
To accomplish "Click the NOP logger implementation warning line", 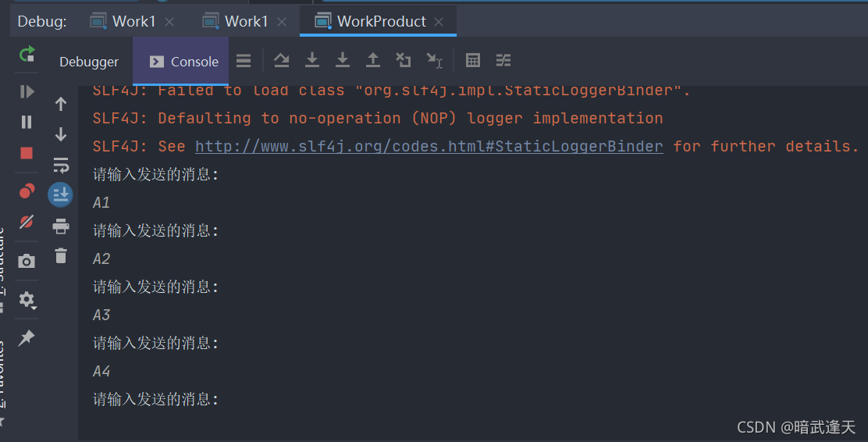I will click(x=378, y=118).
